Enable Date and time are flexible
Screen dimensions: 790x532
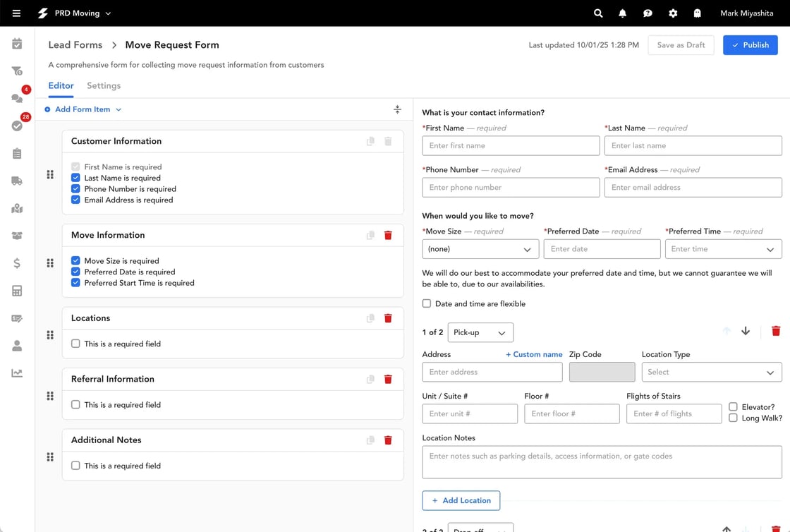(x=427, y=304)
